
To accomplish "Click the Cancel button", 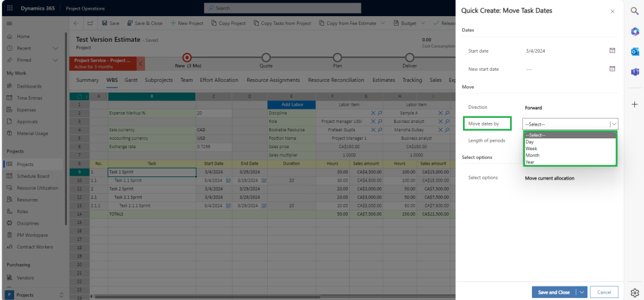I will coord(604,292).
